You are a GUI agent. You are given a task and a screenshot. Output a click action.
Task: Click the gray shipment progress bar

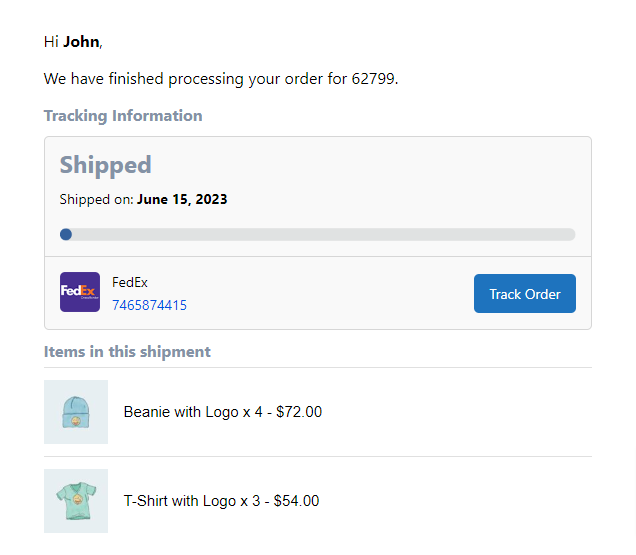click(x=320, y=234)
